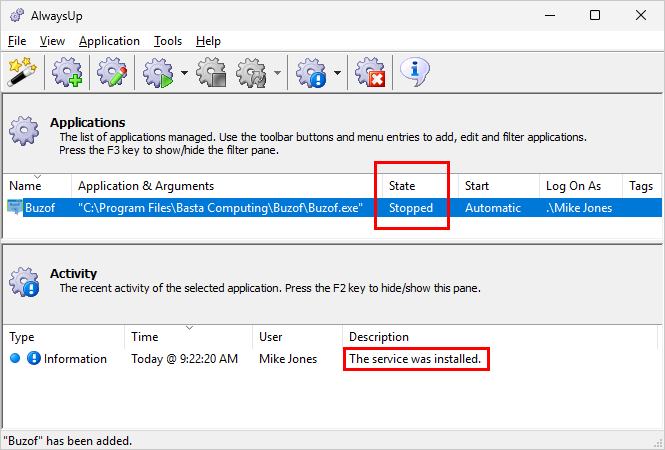Click the Restart Application gear icon
The width and height of the screenshot is (665, 450).
click(x=251, y=73)
